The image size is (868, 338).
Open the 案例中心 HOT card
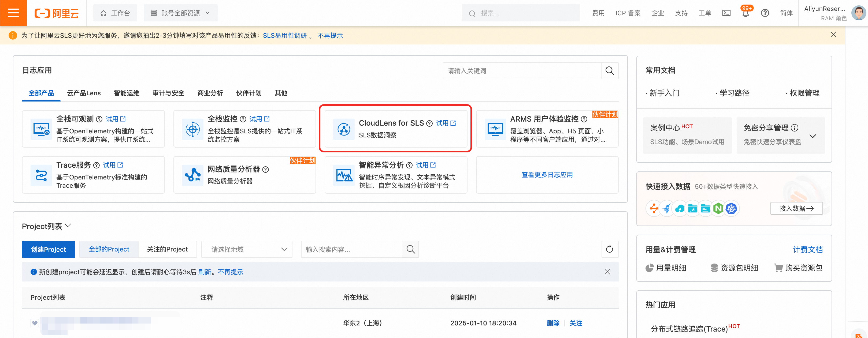(687, 135)
